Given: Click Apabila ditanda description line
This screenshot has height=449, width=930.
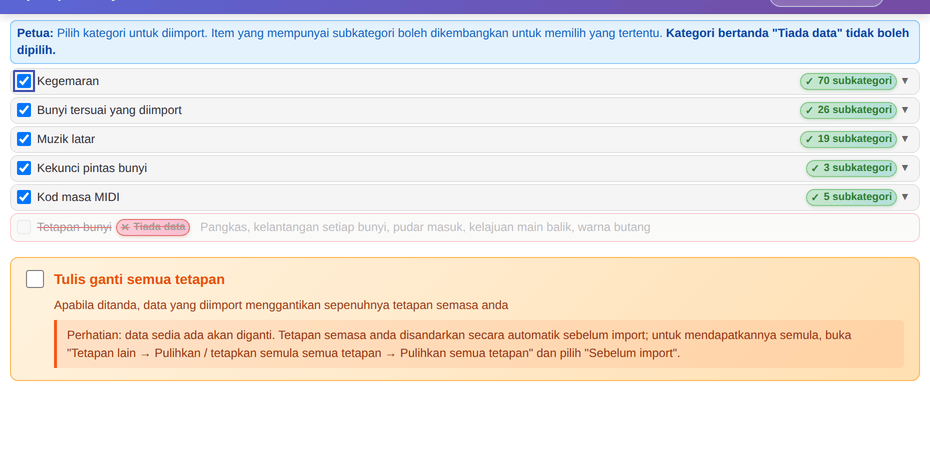Looking at the screenshot, I should click(281, 305).
